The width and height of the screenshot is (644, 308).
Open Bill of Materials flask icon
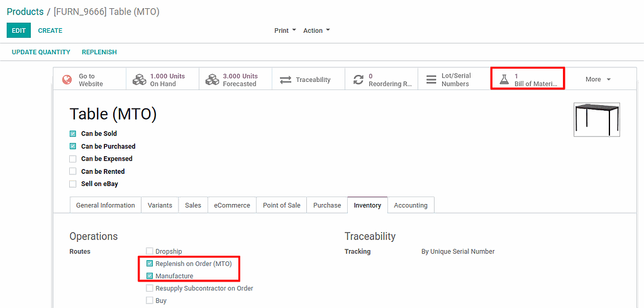point(504,80)
